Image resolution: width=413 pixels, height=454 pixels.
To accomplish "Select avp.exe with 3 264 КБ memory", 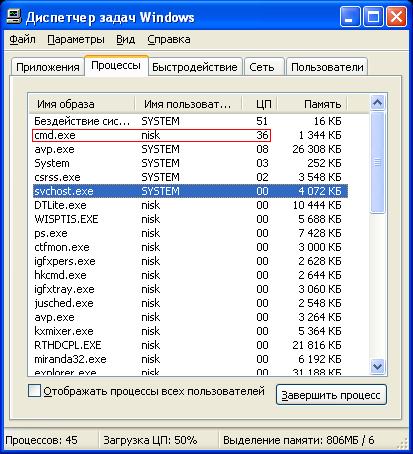I will [x=190, y=317].
